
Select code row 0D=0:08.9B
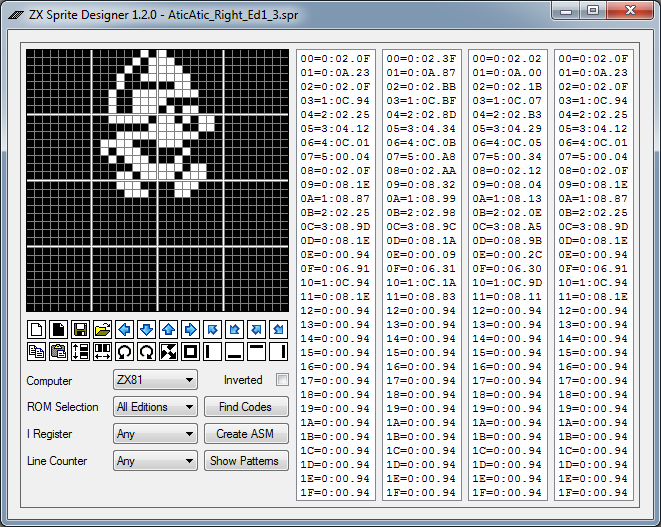point(507,240)
